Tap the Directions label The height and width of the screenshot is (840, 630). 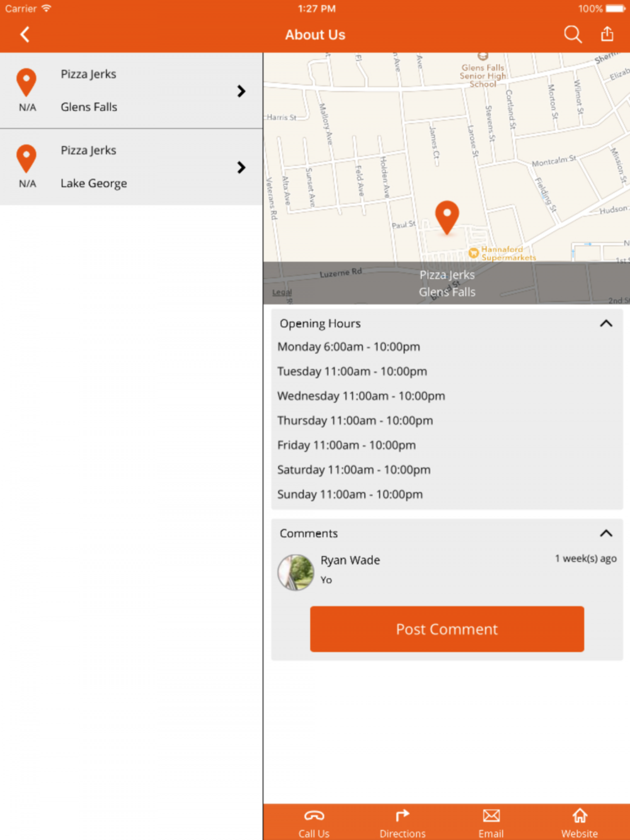[x=403, y=834]
